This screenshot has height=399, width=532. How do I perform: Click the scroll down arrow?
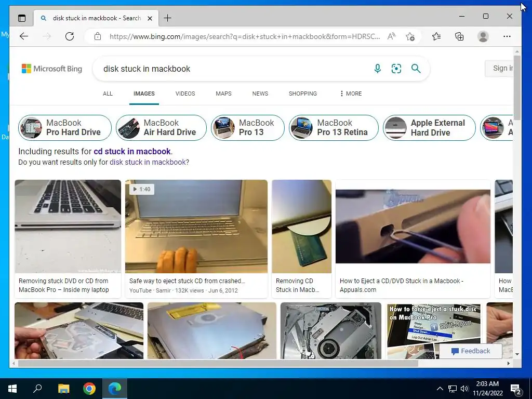tap(517, 354)
